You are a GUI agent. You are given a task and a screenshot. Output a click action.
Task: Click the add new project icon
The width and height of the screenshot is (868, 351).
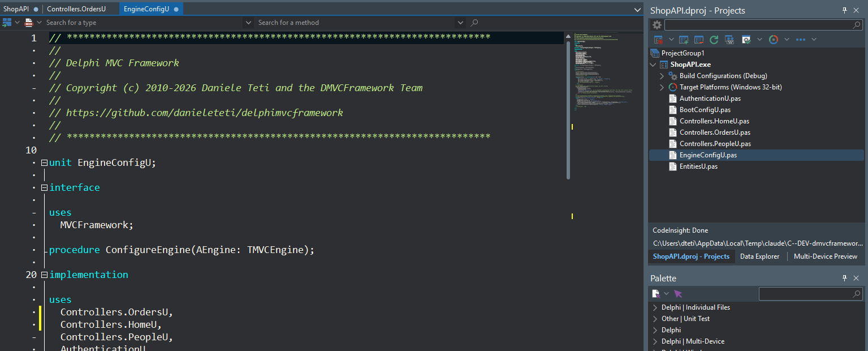tap(684, 40)
